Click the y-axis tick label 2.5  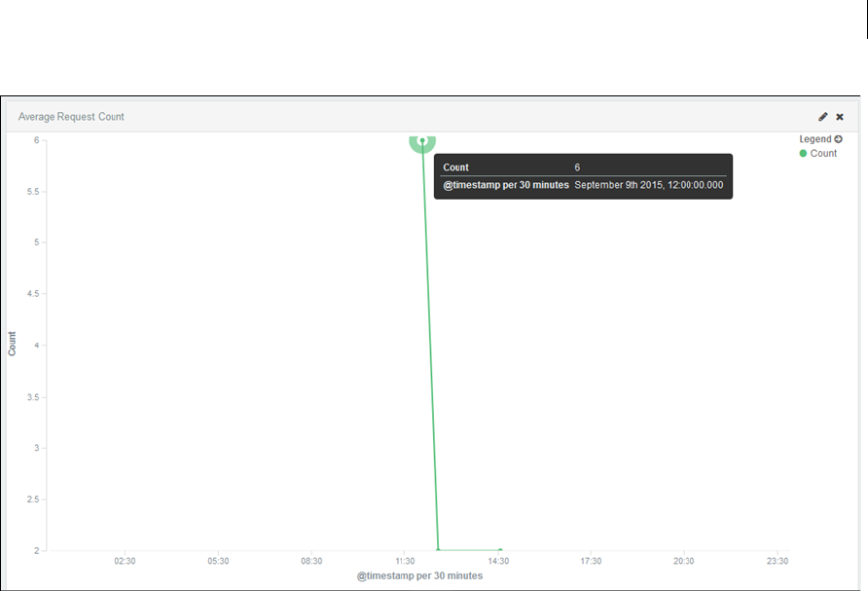[33, 499]
